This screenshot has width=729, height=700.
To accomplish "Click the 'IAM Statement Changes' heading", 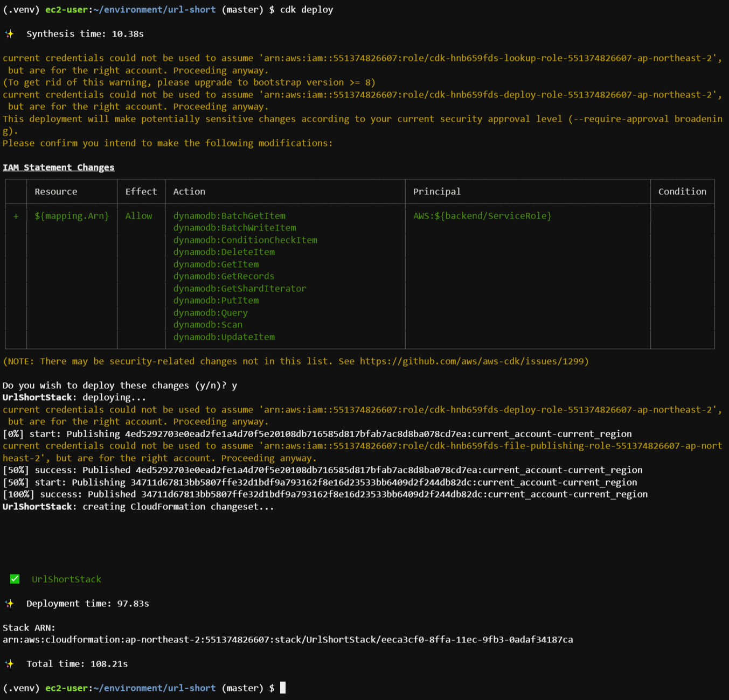I will point(58,167).
